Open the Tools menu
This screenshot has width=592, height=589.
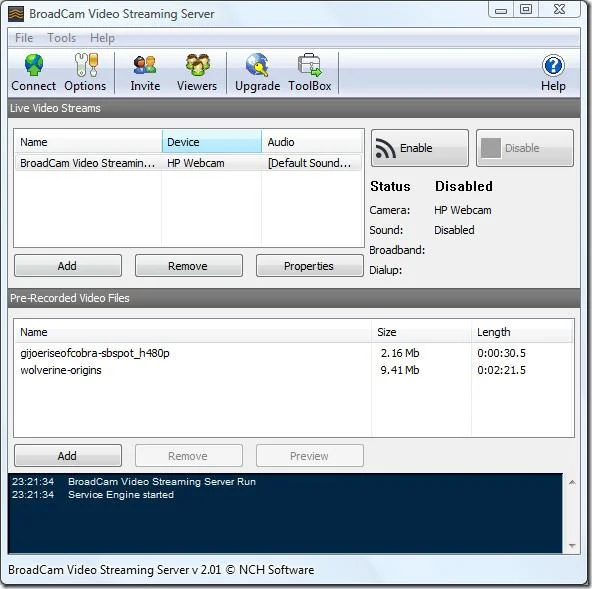62,38
